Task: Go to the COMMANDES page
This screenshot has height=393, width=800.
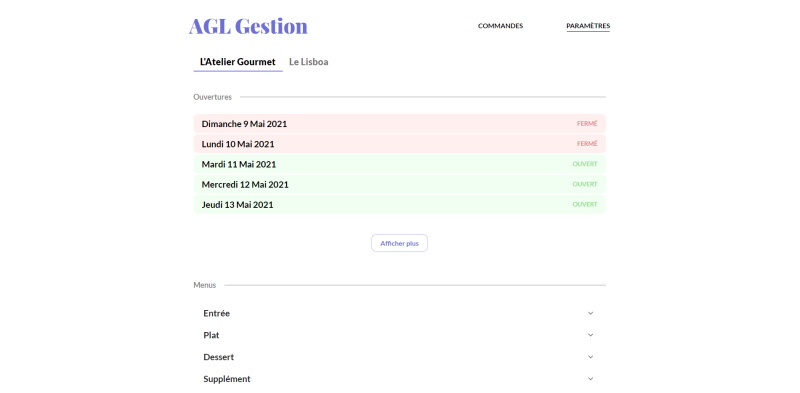Action: coord(500,26)
